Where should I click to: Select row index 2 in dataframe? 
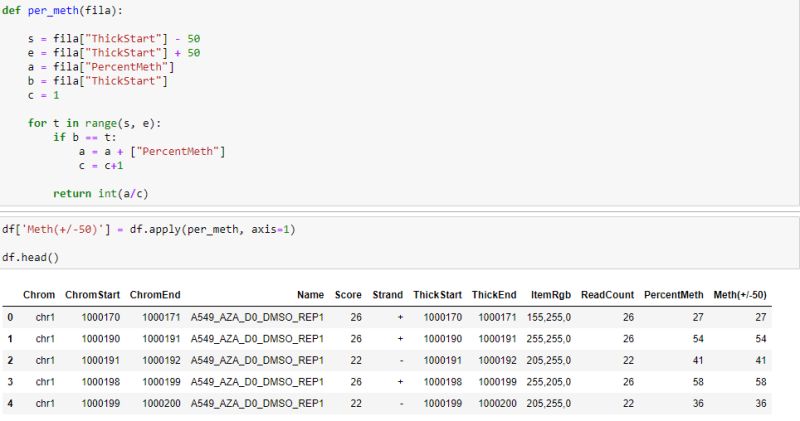[10, 360]
